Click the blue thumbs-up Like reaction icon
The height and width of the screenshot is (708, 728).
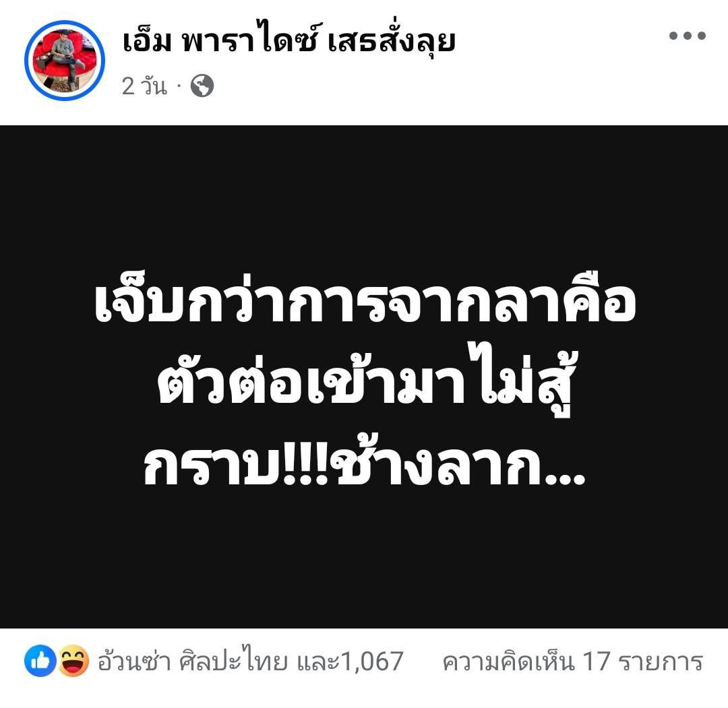[x=40, y=661]
